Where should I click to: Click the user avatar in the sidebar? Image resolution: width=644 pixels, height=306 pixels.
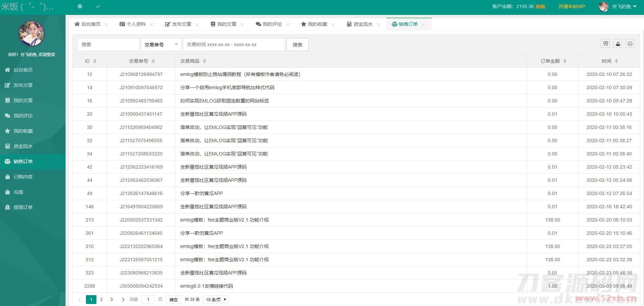[x=31, y=34]
